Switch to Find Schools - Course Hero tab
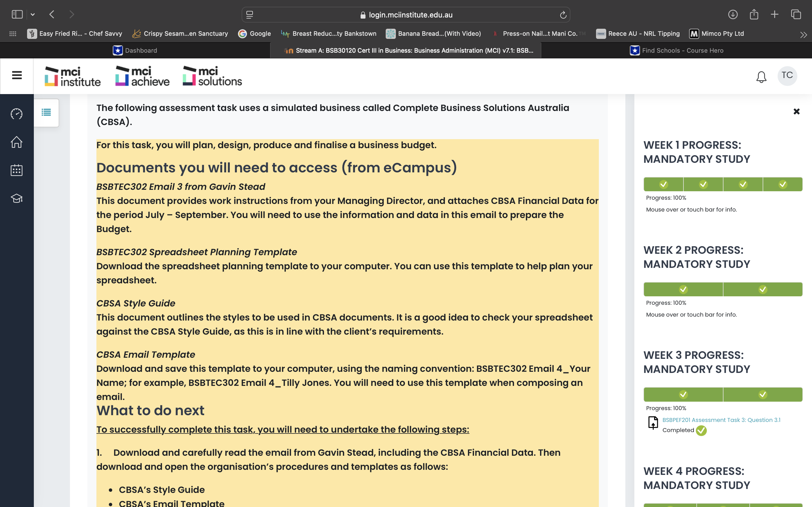The width and height of the screenshot is (812, 507). tap(676, 50)
